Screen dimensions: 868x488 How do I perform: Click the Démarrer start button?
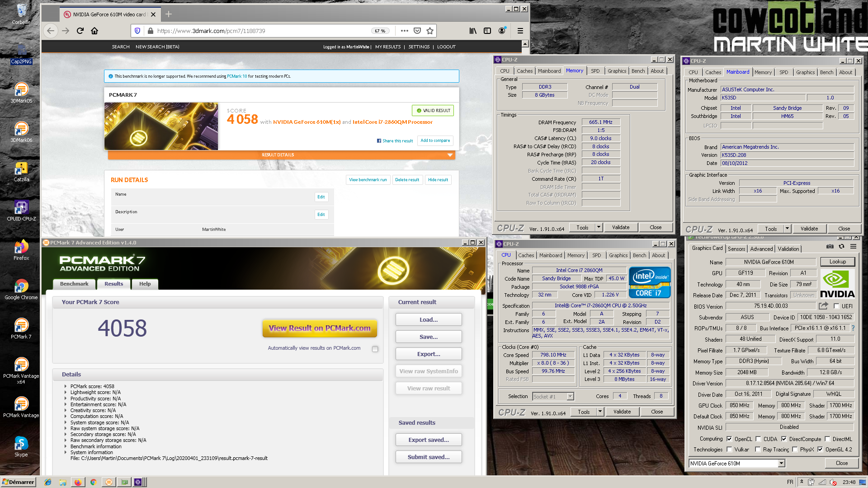point(18,482)
